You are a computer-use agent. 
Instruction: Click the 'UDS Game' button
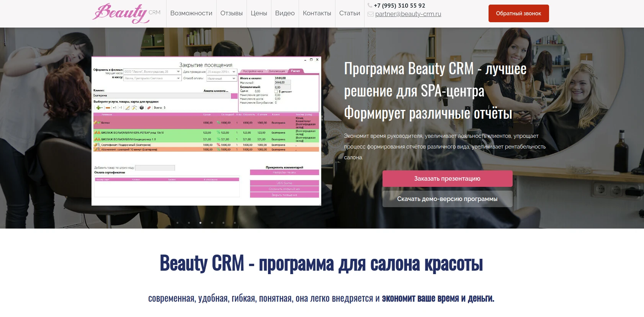[x=284, y=183]
